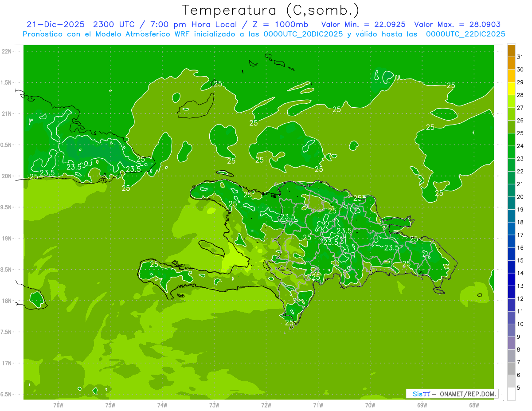The width and height of the screenshot is (532, 411).
Task: Click the legend label '14'
Action: (520, 273)
